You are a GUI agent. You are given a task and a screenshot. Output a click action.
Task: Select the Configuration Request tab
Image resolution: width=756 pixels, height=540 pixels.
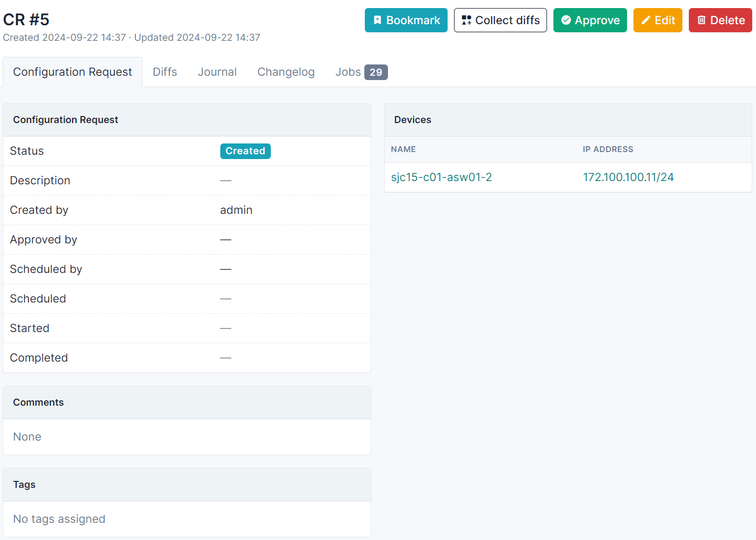[73, 72]
